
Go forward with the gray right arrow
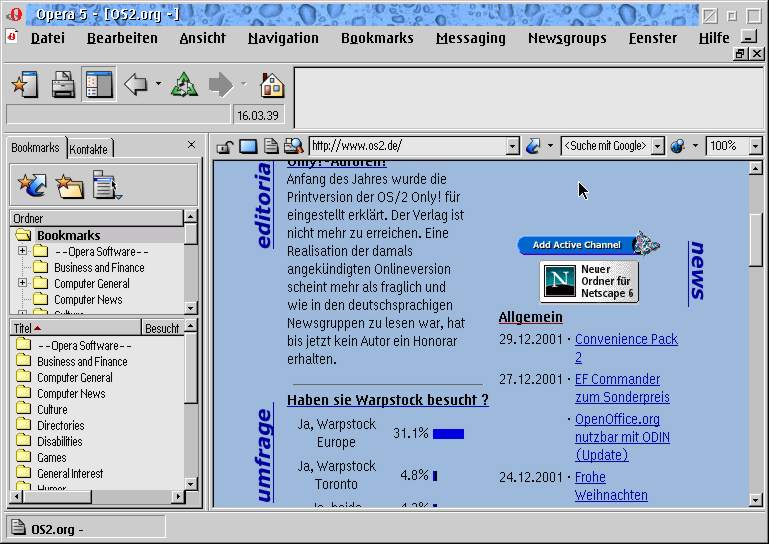(221, 84)
